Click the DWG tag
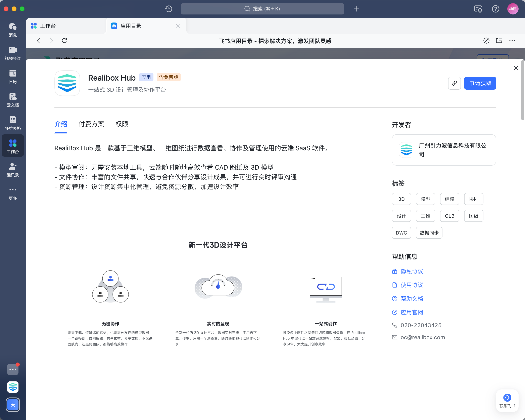The height and width of the screenshot is (420, 525). (401, 233)
